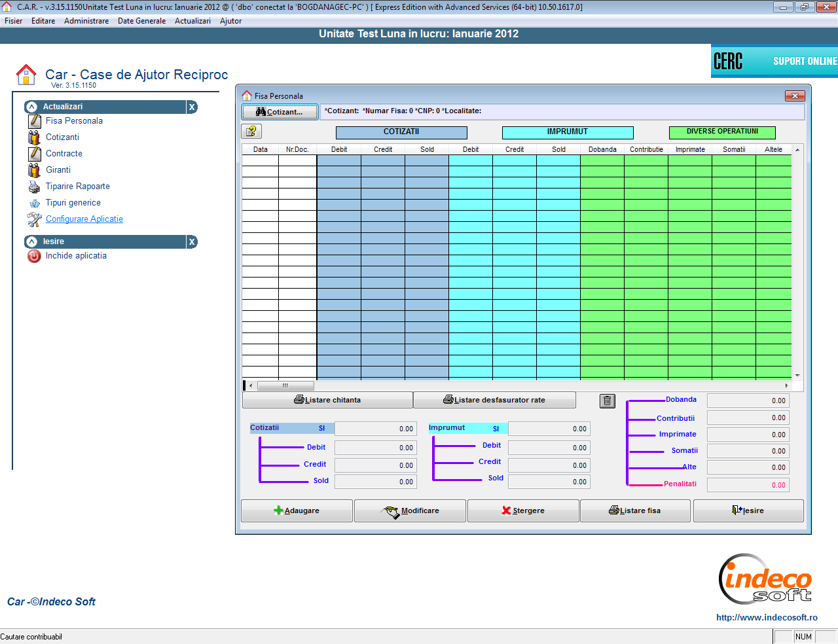Screen dimensions: 838x644
Task: Open Cotizanti from the sidebar
Action: click(x=62, y=137)
